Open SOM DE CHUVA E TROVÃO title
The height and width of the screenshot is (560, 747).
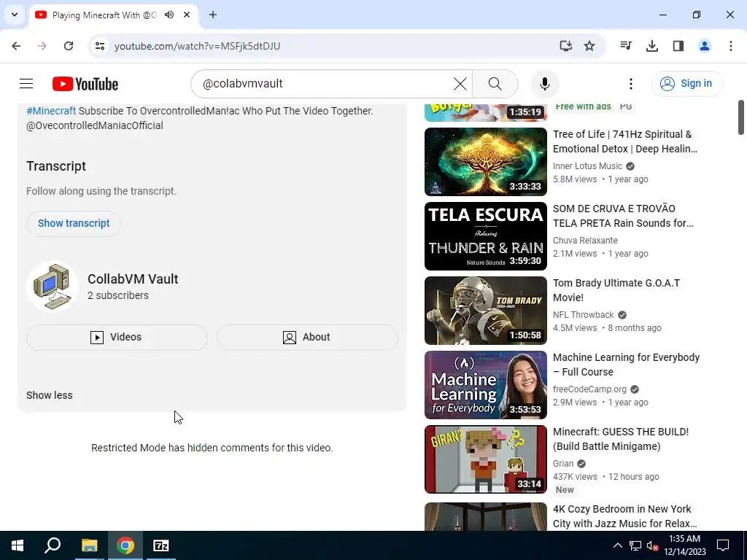click(x=623, y=216)
